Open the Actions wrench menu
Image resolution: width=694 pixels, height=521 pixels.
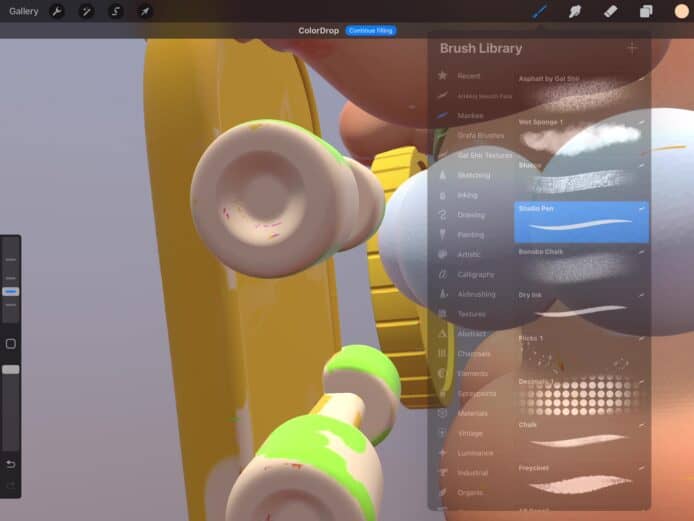click(x=57, y=11)
